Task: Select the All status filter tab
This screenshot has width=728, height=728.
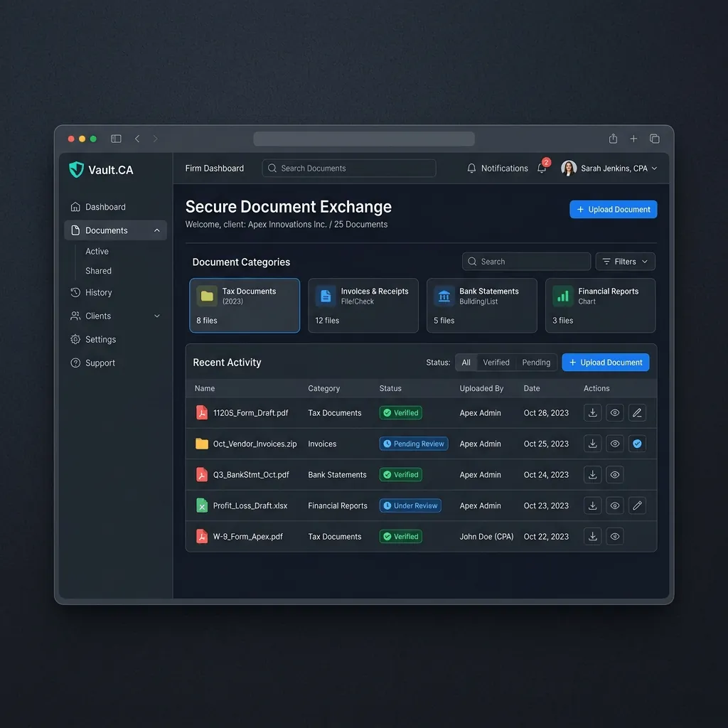Action: (x=466, y=362)
